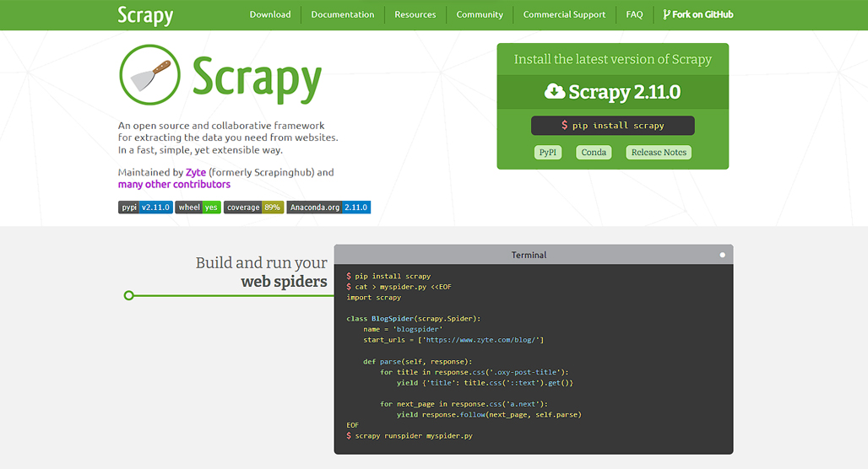Visit Commercial Support page
This screenshot has width=868, height=469.
click(564, 14)
